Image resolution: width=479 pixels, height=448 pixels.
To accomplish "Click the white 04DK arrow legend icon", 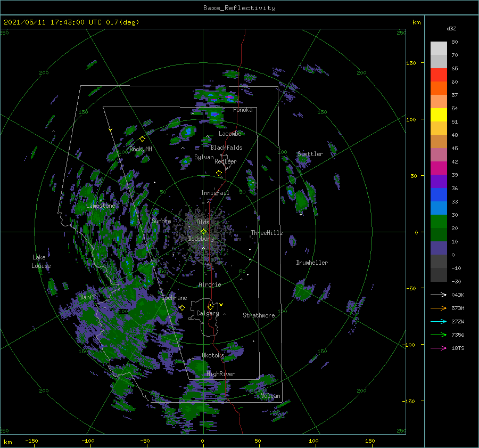I will click(x=439, y=295).
